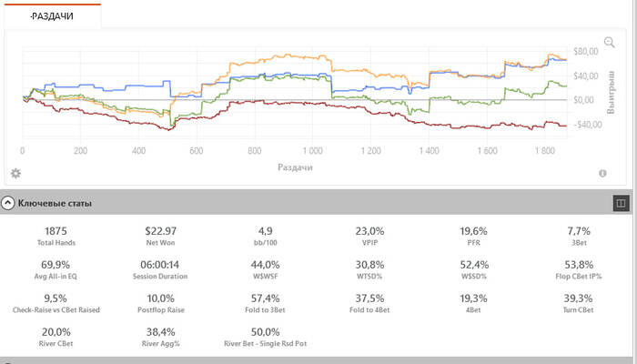Toggle the stats column layout icon

coord(621,203)
